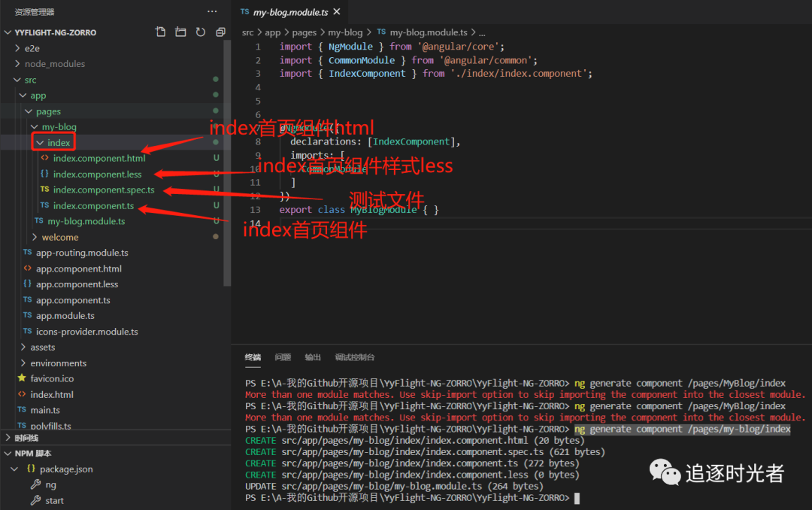Click the HTML icon of index.component.html

coord(44,157)
